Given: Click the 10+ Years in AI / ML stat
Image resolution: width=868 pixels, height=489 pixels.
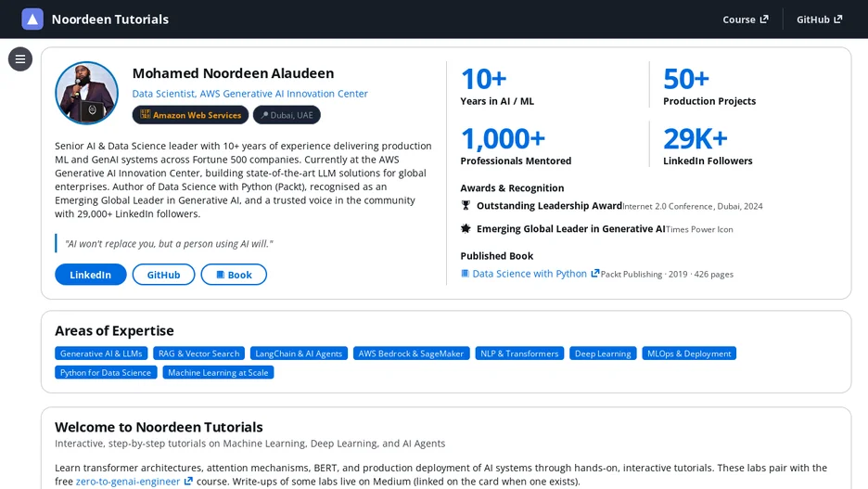Looking at the screenshot, I should (497, 86).
